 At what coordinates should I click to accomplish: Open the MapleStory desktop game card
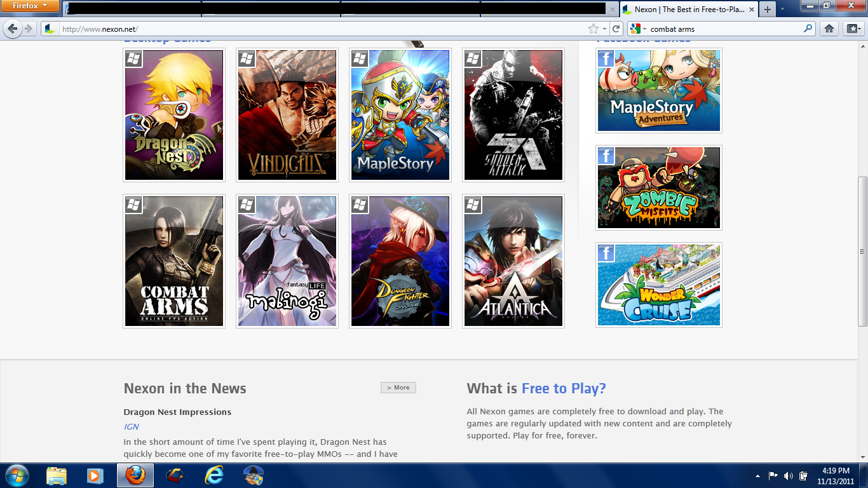[x=400, y=115]
